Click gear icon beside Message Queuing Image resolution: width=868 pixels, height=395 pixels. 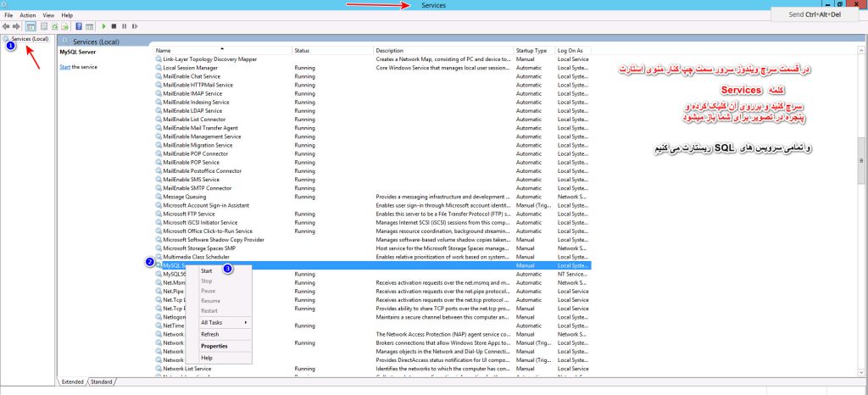pos(159,197)
